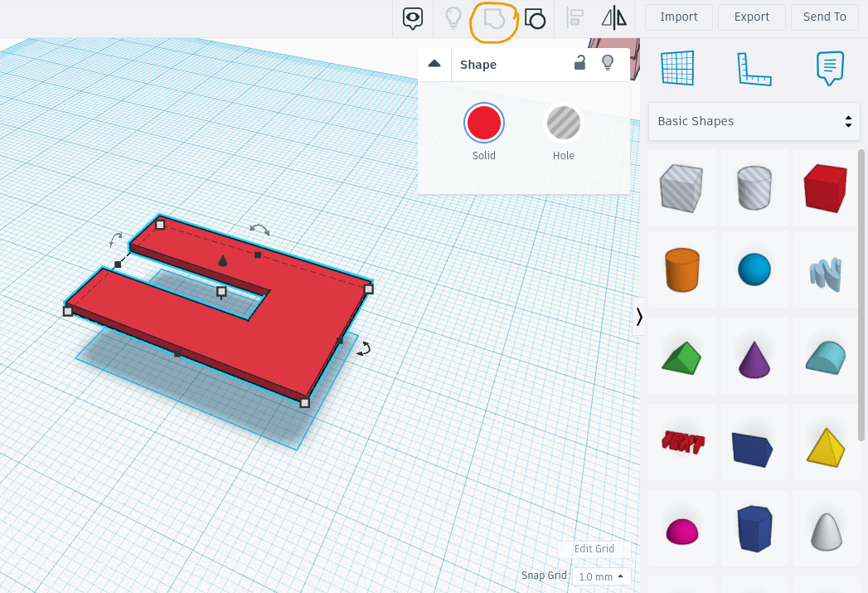
Task: Pick the dark blue Wedge shape
Action: point(754,442)
